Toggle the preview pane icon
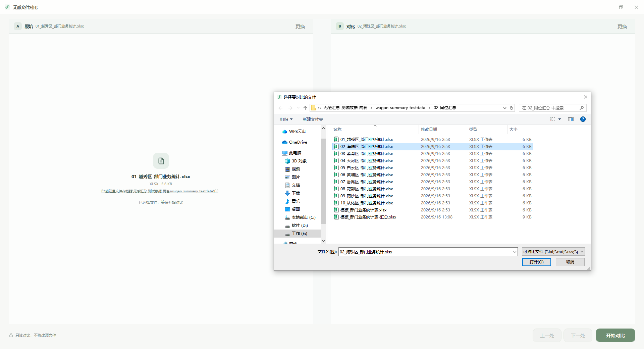Screen dimensions: 644x349 coord(571,119)
